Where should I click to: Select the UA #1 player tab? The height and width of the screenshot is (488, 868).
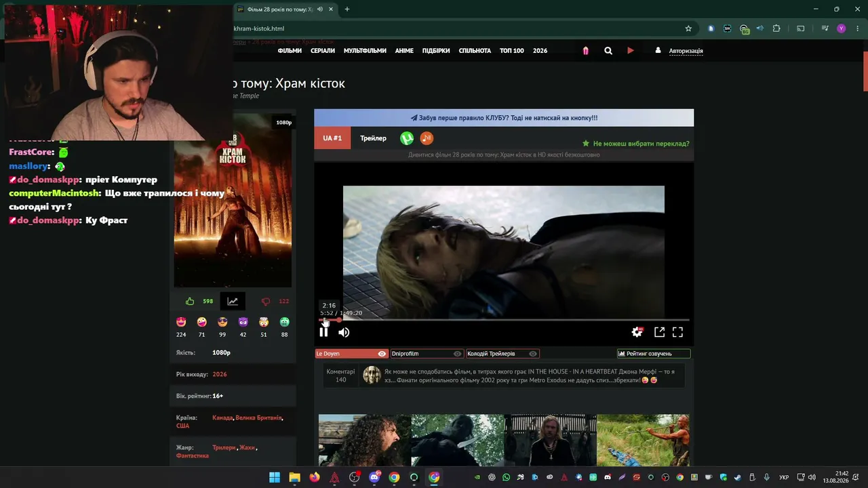coord(332,138)
